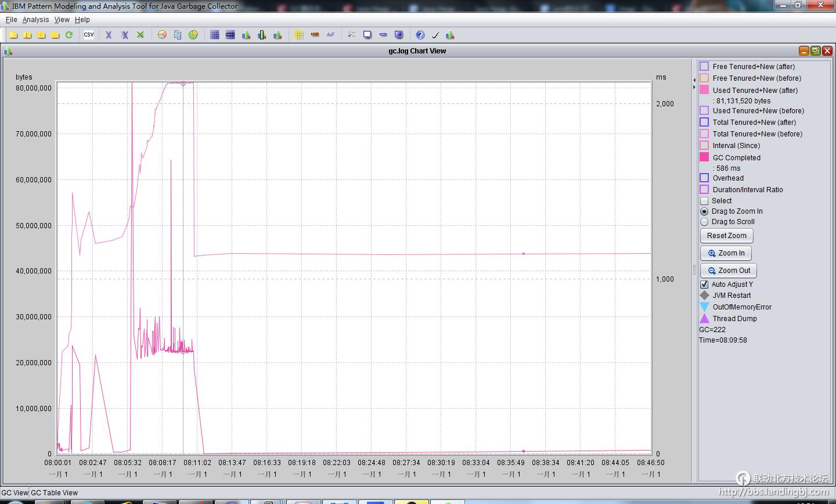
Task: Open the View menu
Action: point(62,20)
